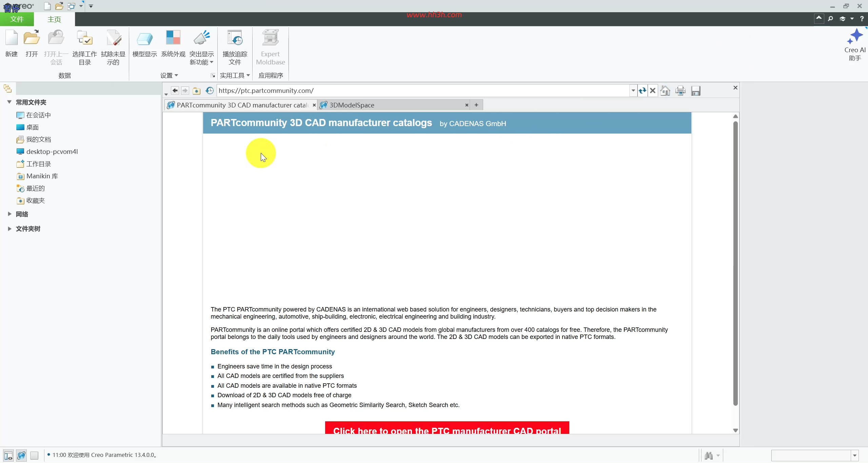
Task: Click the scroll down arrow of browser
Action: click(x=735, y=430)
